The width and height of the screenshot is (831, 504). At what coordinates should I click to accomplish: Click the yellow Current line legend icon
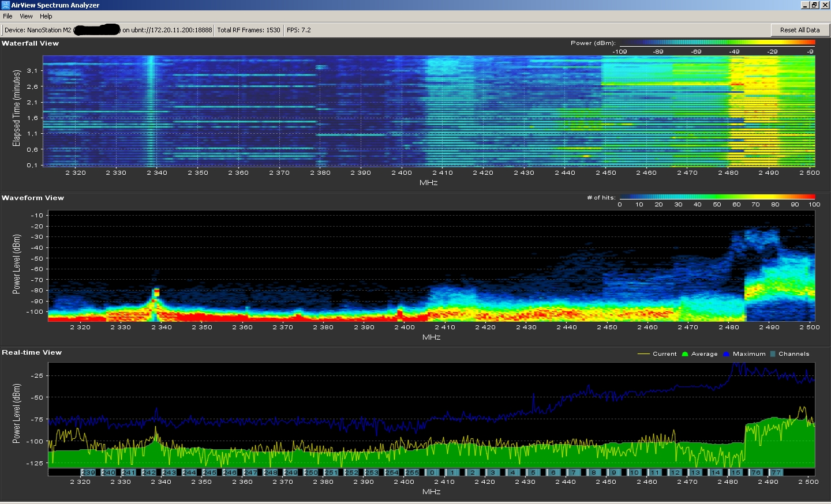click(x=643, y=354)
